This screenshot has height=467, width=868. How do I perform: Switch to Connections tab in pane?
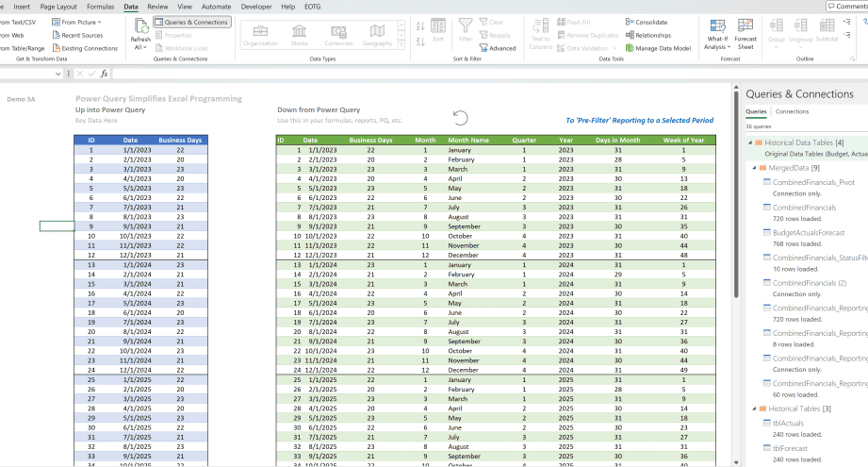click(792, 111)
